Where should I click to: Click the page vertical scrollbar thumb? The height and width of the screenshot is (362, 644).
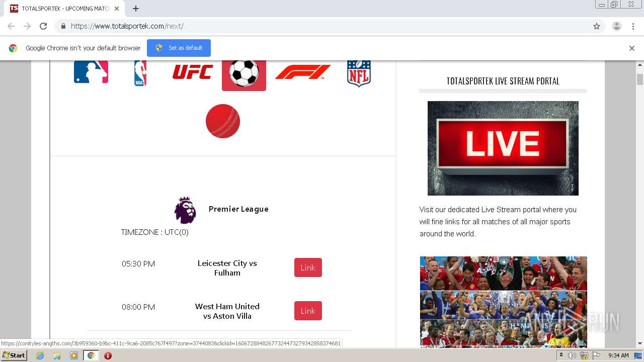click(x=640, y=79)
